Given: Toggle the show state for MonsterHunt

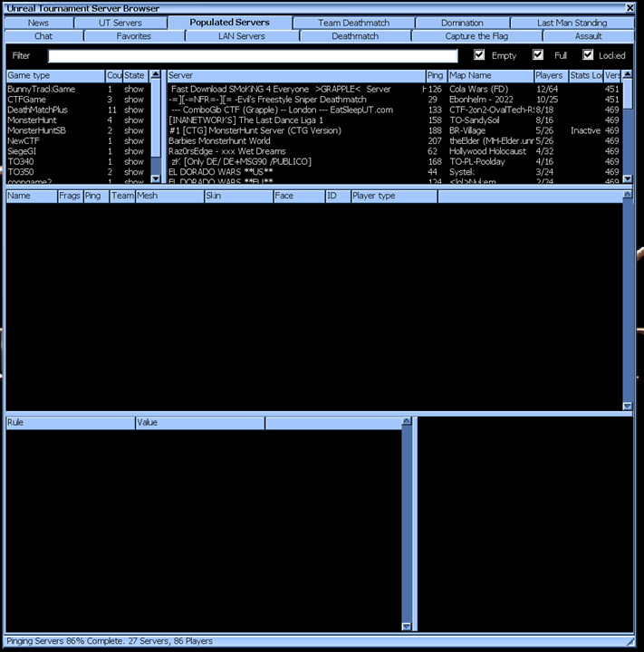Looking at the screenshot, I should point(134,120).
